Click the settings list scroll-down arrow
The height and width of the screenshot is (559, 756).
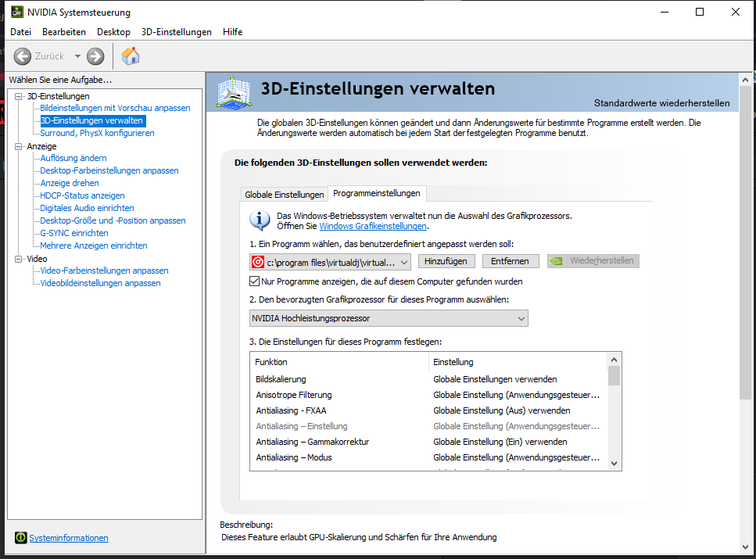point(614,463)
